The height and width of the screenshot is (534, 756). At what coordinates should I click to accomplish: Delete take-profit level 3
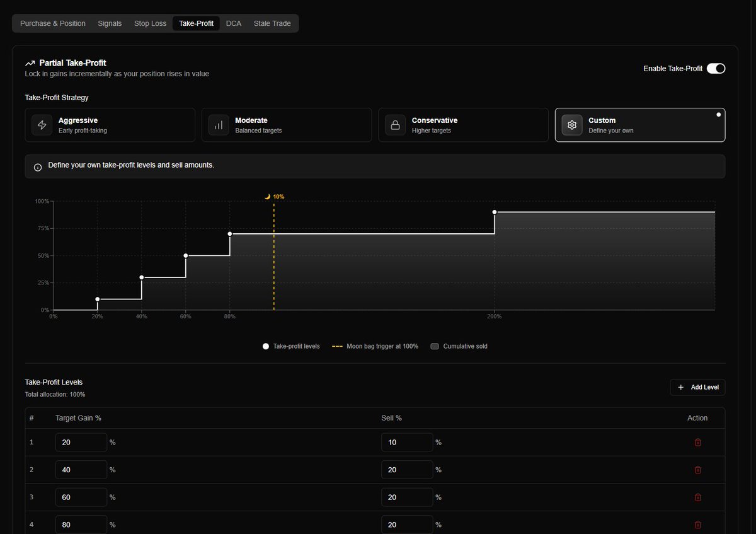pos(697,497)
